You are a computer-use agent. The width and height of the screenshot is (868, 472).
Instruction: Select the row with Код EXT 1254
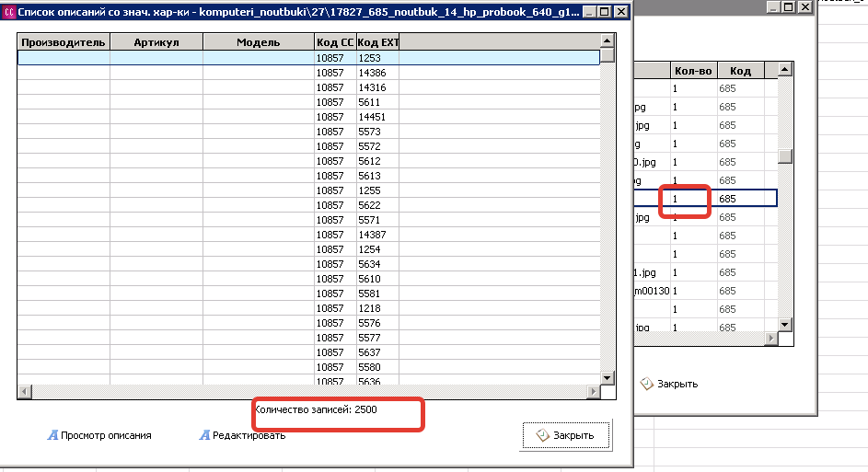[x=309, y=249]
